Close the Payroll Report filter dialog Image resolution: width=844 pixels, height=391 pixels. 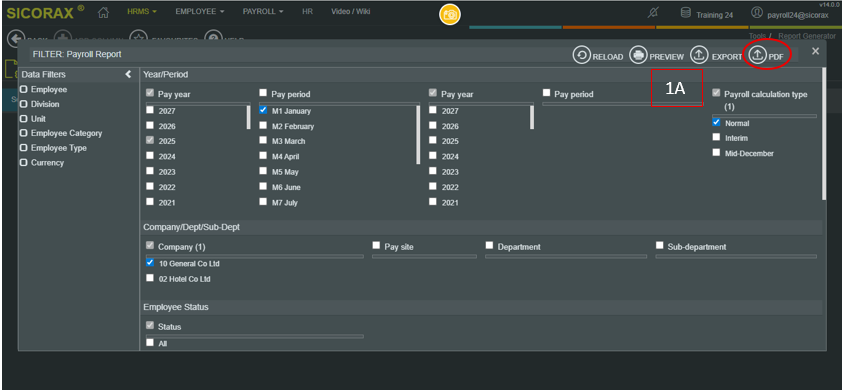tap(815, 51)
